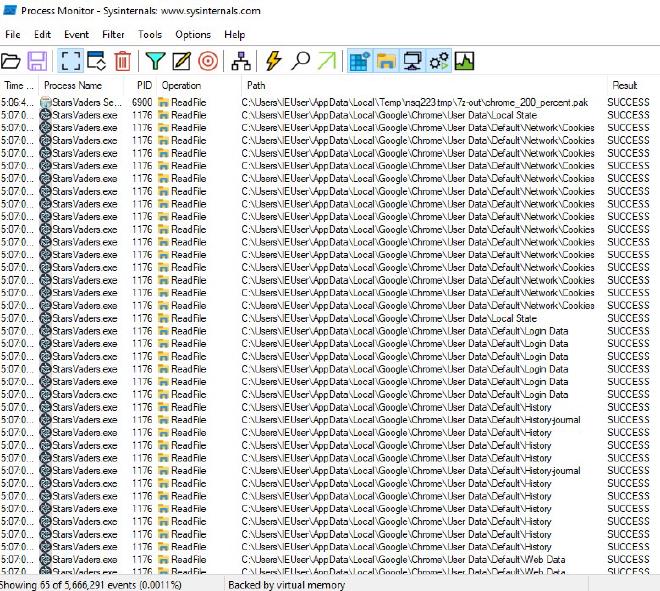Open the Filter menu

113,34
